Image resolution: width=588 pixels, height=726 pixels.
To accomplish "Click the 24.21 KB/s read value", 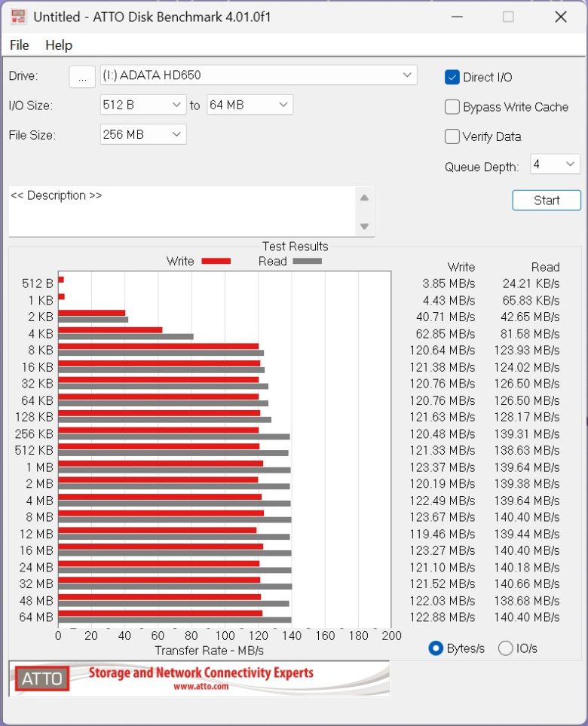I will [531, 283].
